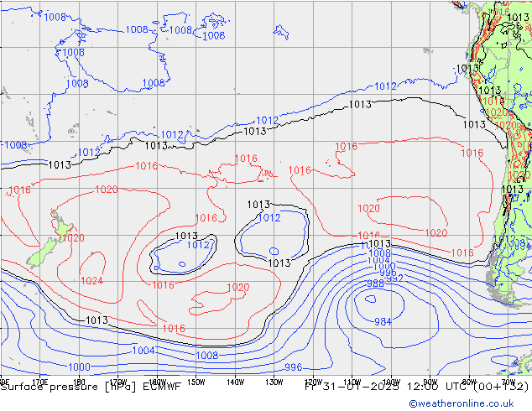Screen dimensions: 532x411
Task: Click the 1020 label beside New Zealand's North Island
Action: click(73, 238)
